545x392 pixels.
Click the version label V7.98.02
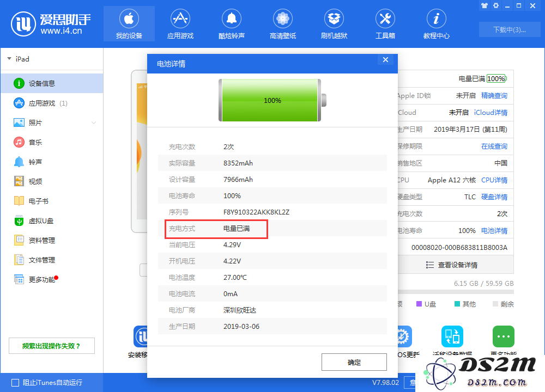pos(385,383)
